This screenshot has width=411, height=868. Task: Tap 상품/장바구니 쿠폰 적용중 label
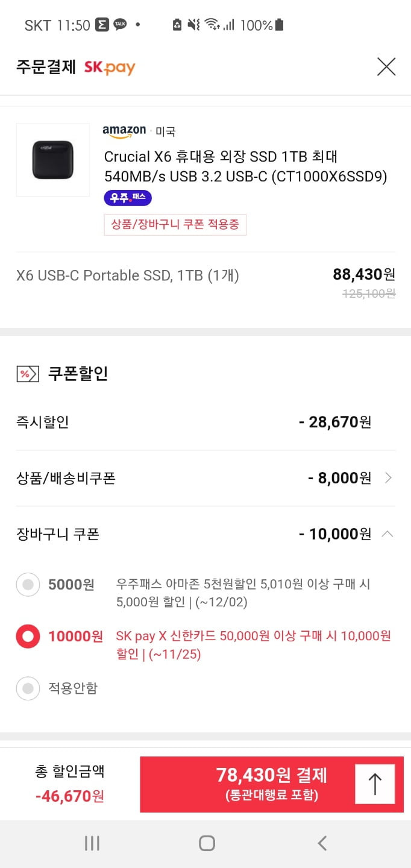175,225
